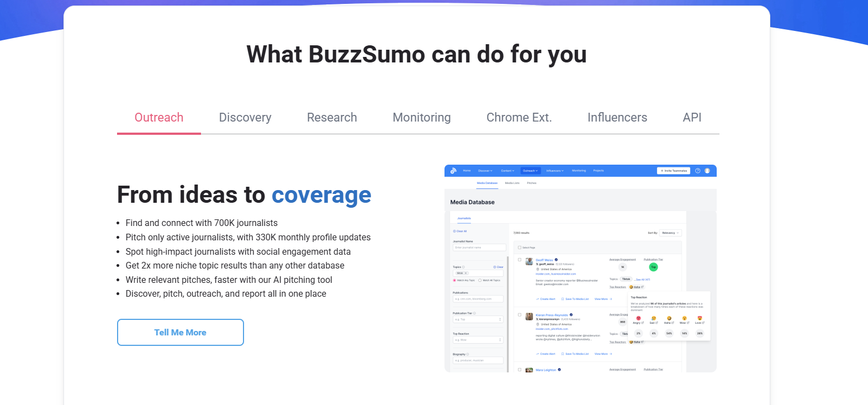This screenshot has width=868, height=405.
Task: Click See All topics link in preview
Action: (642, 280)
